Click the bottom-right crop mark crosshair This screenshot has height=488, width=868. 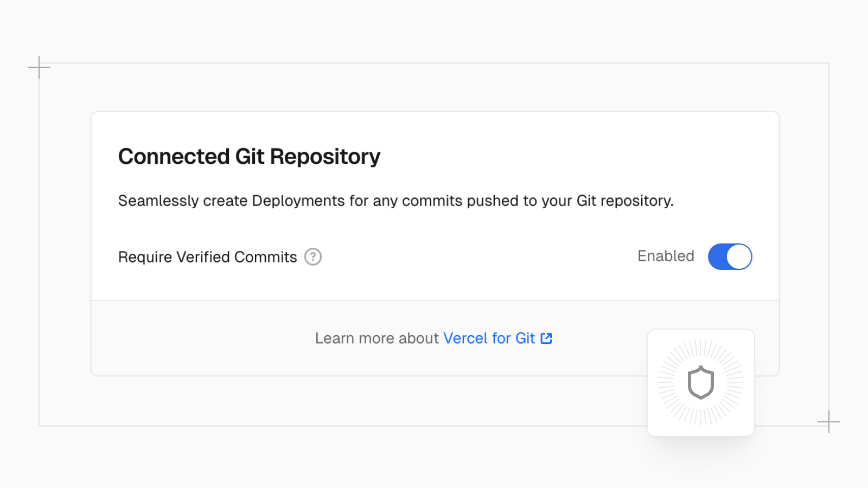click(x=829, y=421)
